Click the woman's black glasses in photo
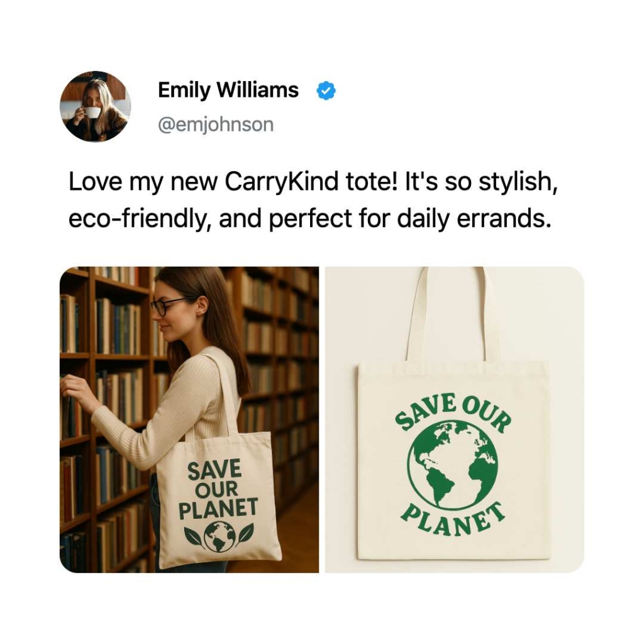This screenshot has height=644, width=644. [x=169, y=306]
